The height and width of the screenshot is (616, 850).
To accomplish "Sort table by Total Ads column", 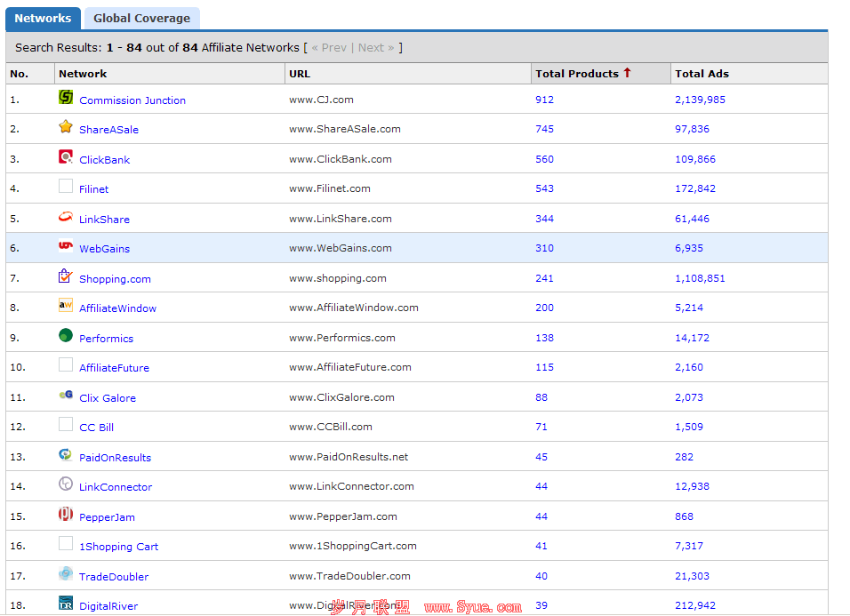I will (702, 74).
